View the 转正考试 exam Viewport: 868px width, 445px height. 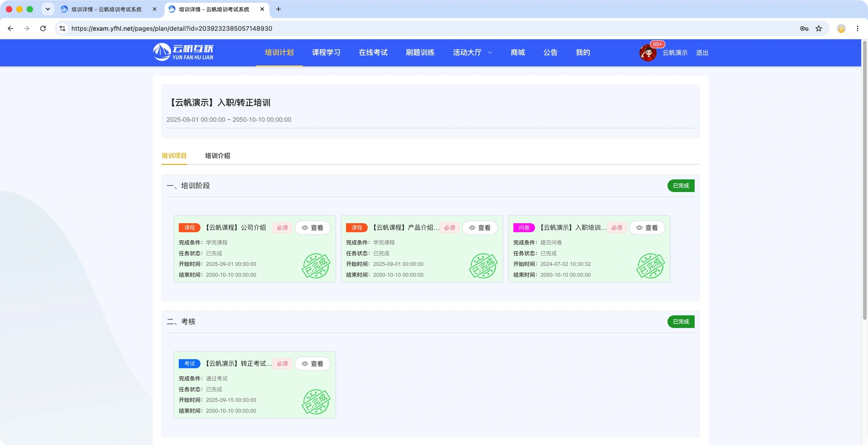point(312,364)
